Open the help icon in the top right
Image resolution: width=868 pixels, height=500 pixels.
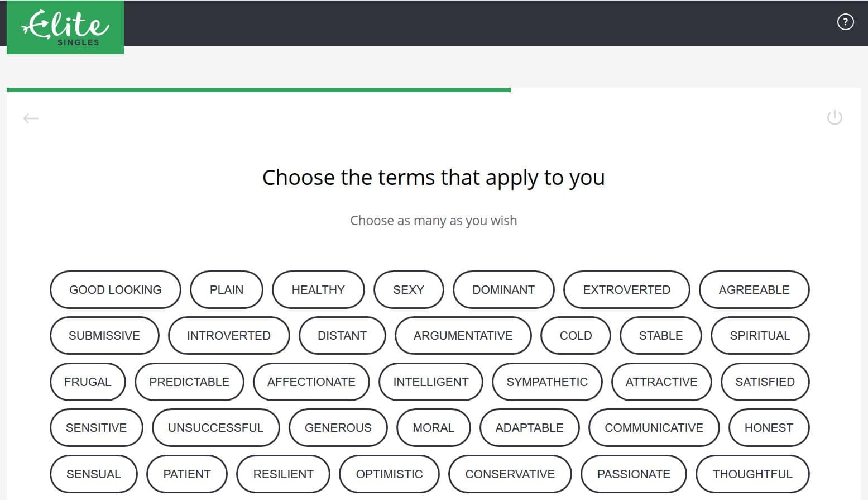845,22
